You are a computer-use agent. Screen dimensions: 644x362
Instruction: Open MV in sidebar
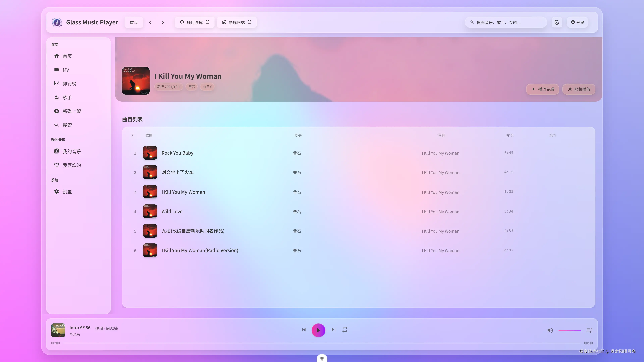tap(66, 70)
